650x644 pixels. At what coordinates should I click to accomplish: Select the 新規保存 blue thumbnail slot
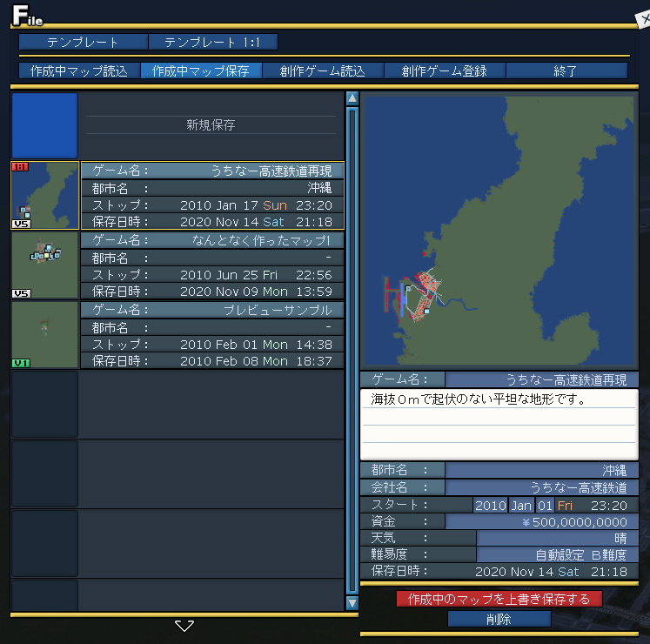click(44, 125)
